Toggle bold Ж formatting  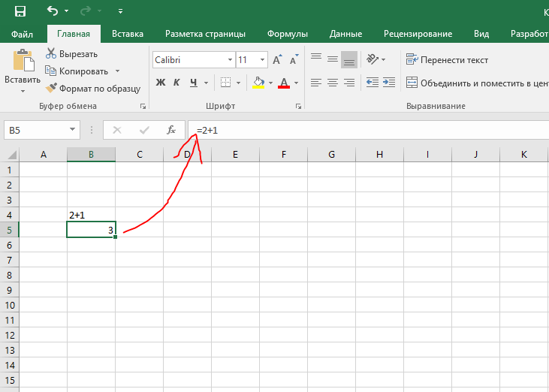pyautogui.click(x=161, y=83)
